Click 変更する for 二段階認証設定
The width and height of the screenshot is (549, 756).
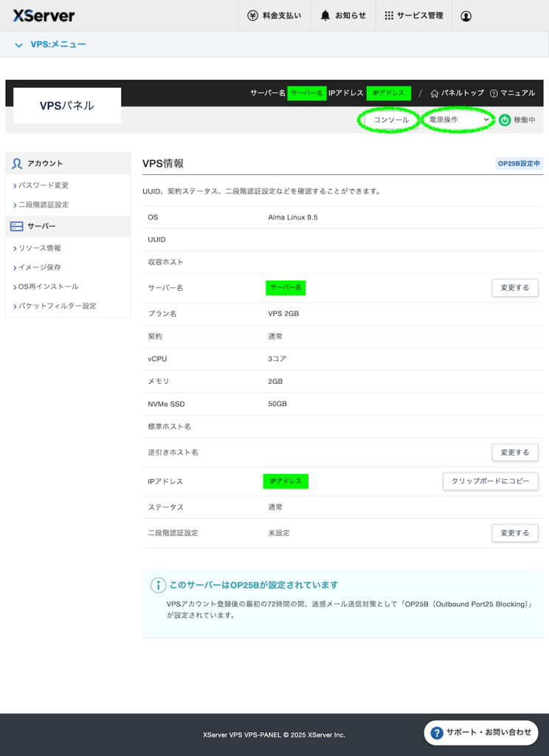click(x=514, y=533)
